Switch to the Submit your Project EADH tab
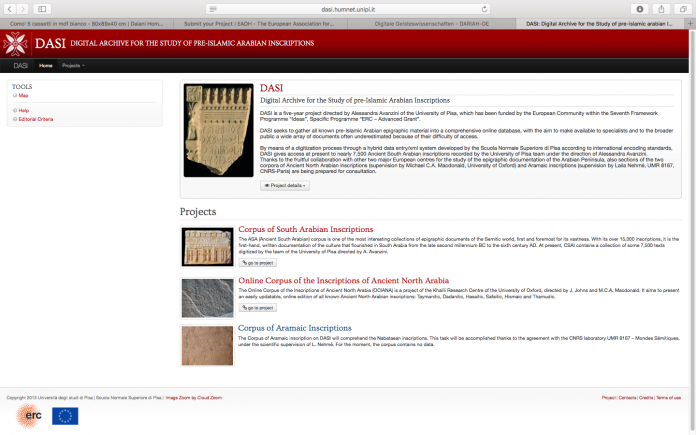This screenshot has height=435, width=696. (x=260, y=24)
